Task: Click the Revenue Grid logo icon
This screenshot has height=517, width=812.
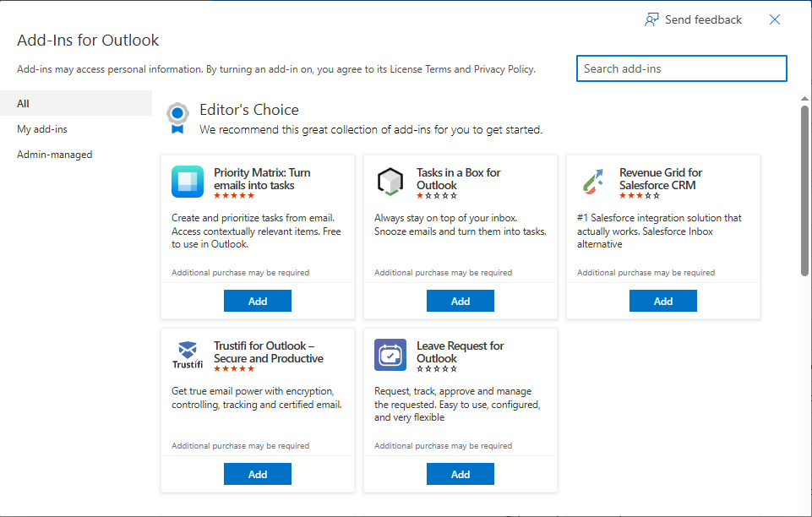Action: 593,182
